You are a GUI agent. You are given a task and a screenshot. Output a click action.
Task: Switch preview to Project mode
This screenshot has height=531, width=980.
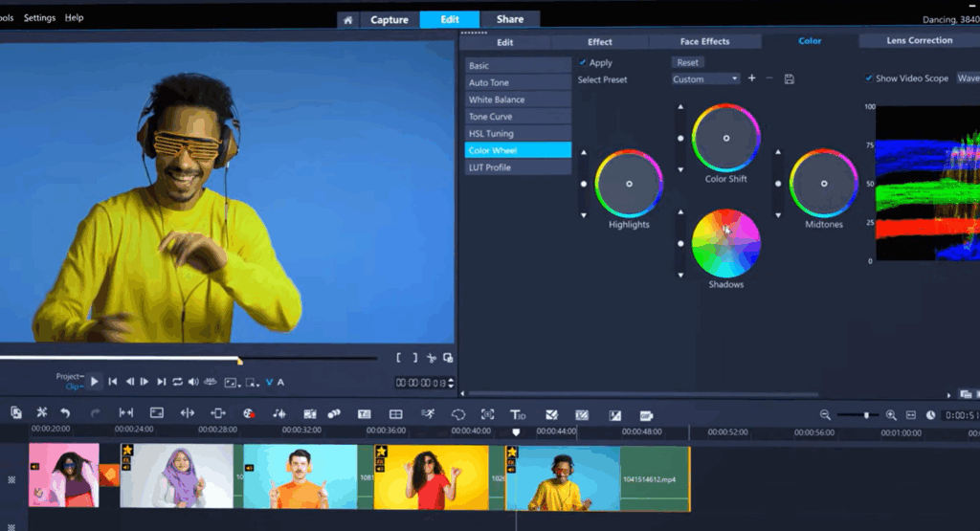tap(69, 376)
